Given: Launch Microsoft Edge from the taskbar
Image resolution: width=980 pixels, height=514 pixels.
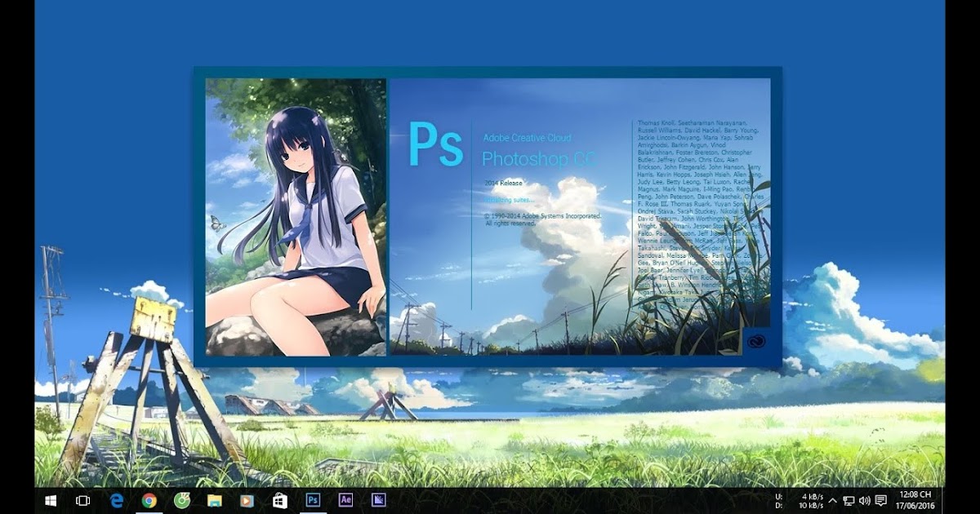Looking at the screenshot, I should (x=117, y=500).
